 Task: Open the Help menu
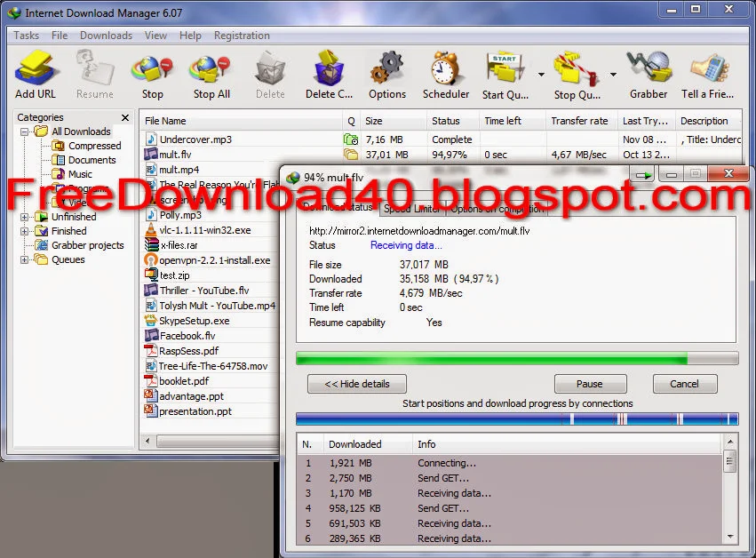click(x=190, y=36)
